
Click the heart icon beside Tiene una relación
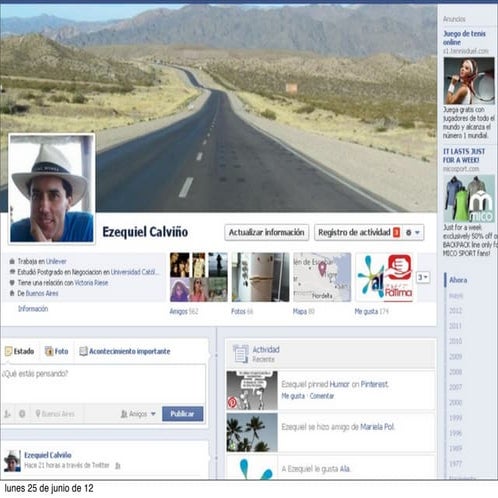point(12,283)
